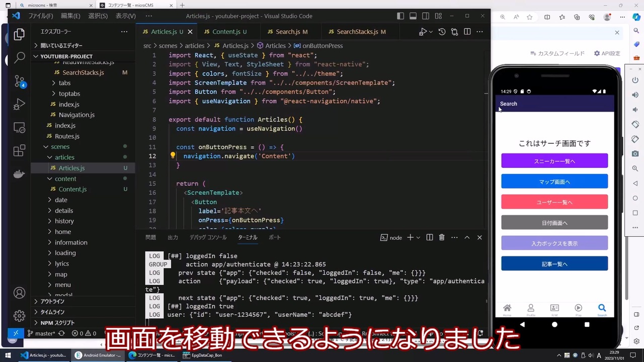
Task: Open the Extensions view
Action: [x=19, y=151]
